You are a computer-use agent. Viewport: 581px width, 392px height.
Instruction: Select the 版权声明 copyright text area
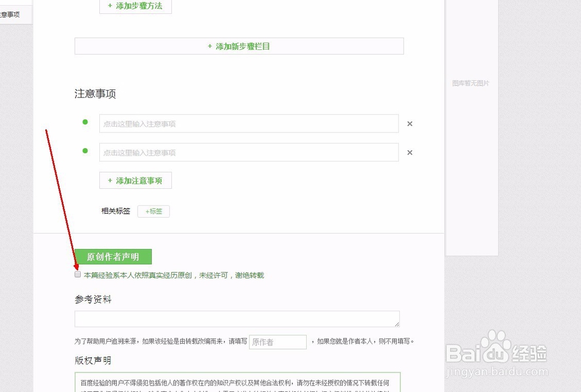pos(237,383)
